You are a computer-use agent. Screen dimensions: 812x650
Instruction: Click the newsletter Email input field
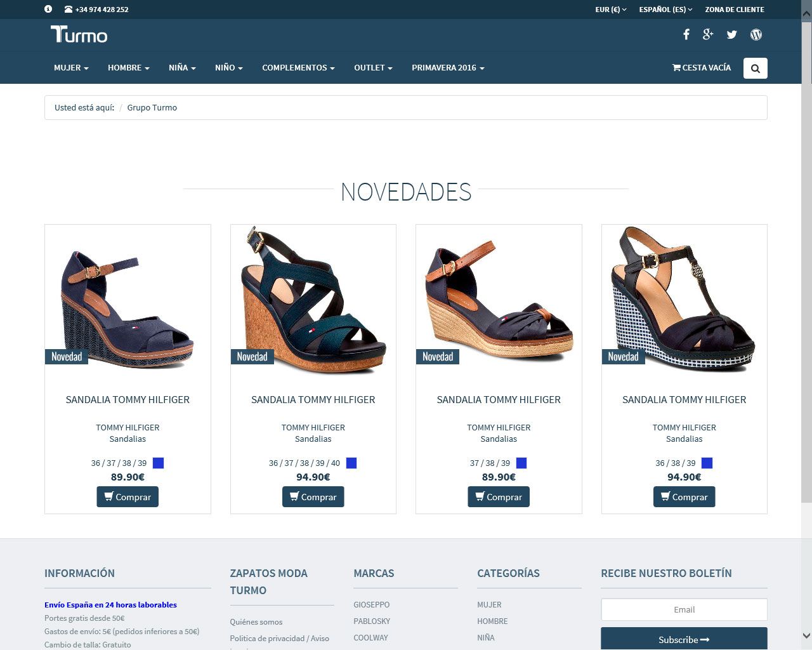[x=684, y=609]
